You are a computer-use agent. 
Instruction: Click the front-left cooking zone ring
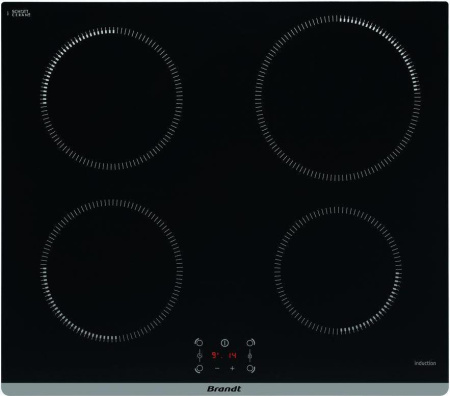pyautogui.click(x=111, y=271)
